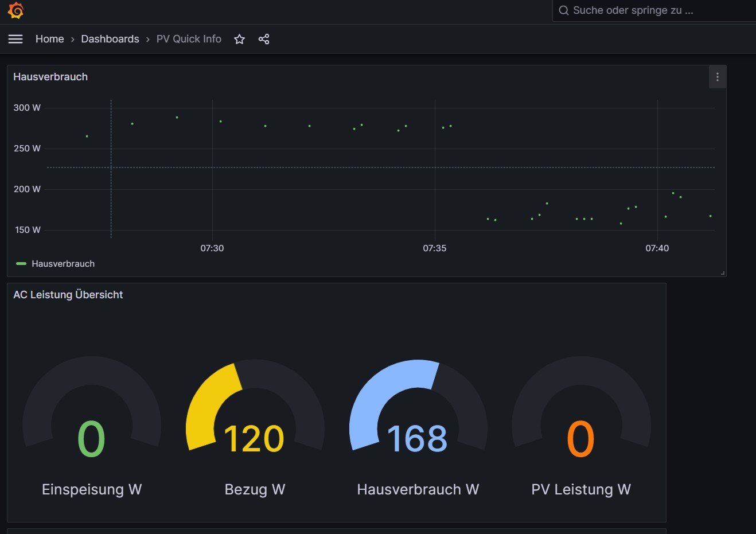Go to Home via breadcrumb
Screen dimensions: 756x534
[49, 39]
